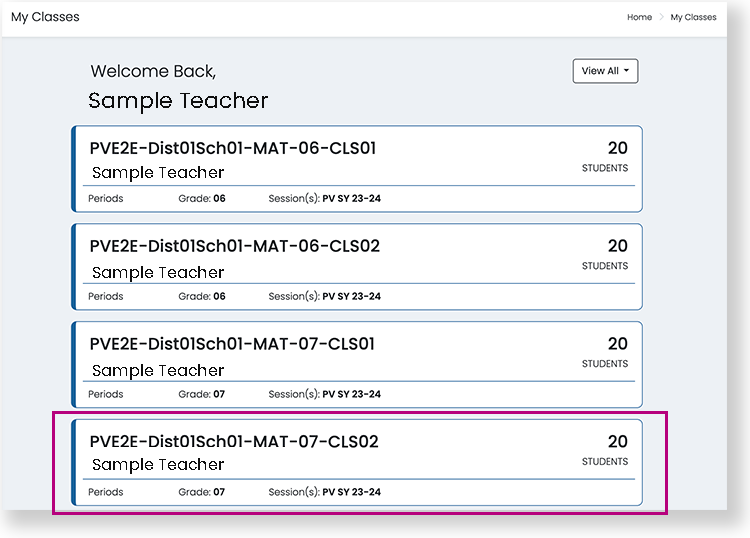Open class PVE2E-Dist01Sch01-MAT-06-CLS01

point(232,148)
